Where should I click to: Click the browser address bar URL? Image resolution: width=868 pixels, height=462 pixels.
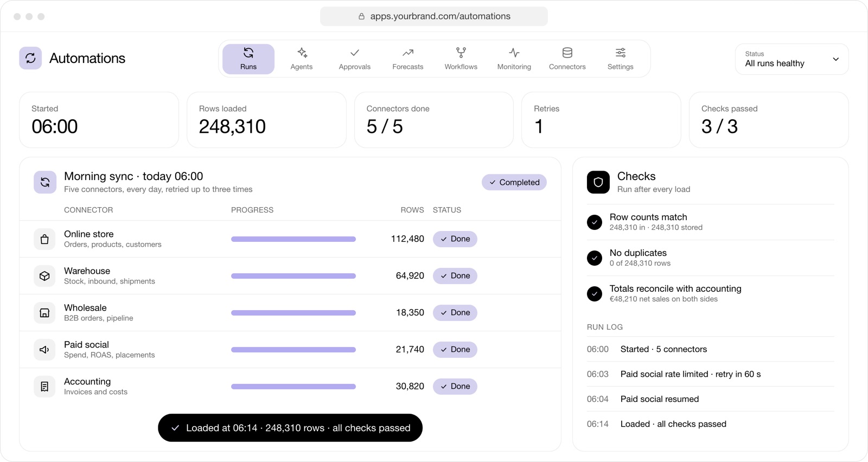[x=441, y=16]
